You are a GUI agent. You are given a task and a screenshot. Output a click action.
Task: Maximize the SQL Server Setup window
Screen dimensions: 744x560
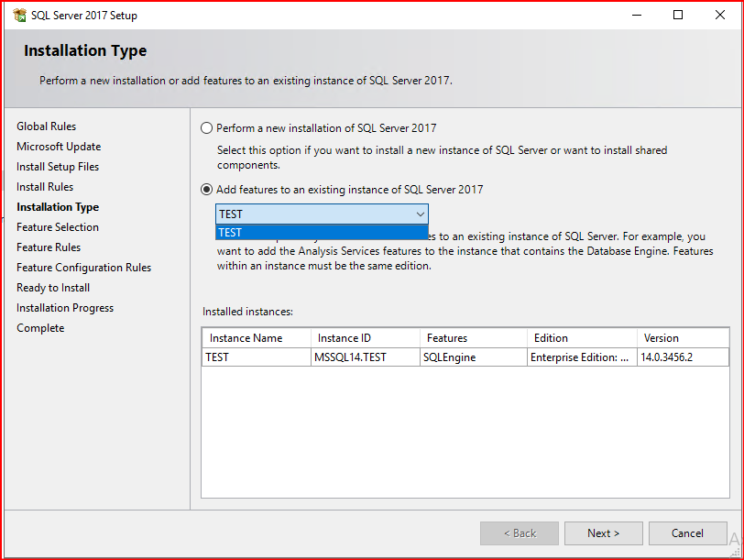tap(678, 16)
